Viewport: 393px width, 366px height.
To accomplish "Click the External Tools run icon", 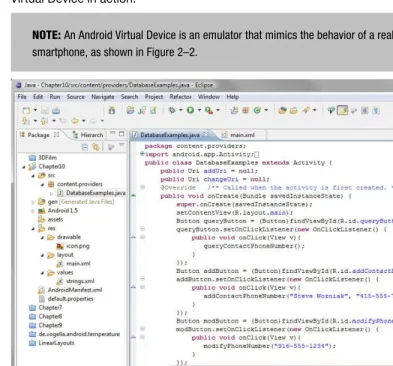I will pyautogui.click(x=209, y=110).
